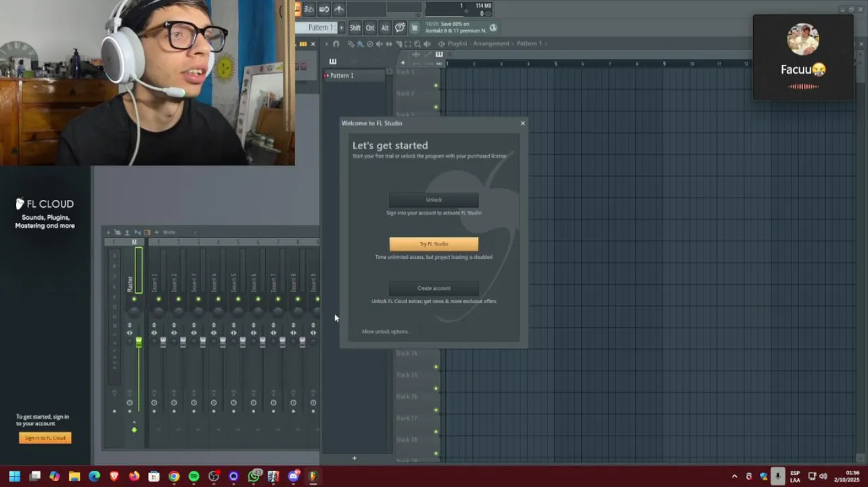Click the 114 MB memory usage display
This screenshot has width=868, height=487.
(484, 5)
